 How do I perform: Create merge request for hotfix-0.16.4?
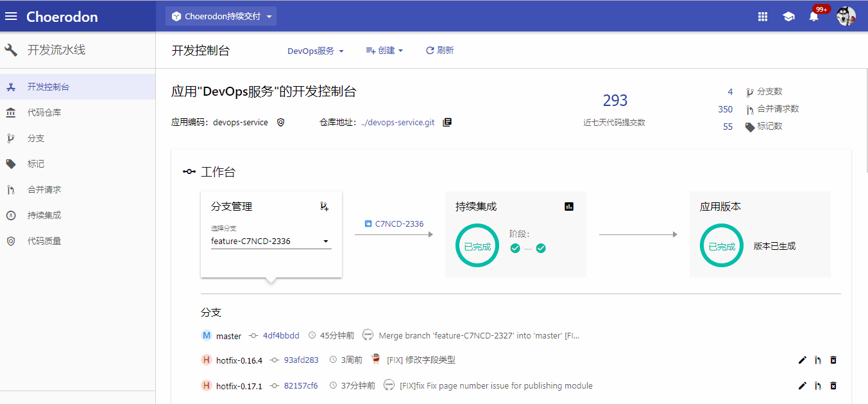[x=817, y=360]
